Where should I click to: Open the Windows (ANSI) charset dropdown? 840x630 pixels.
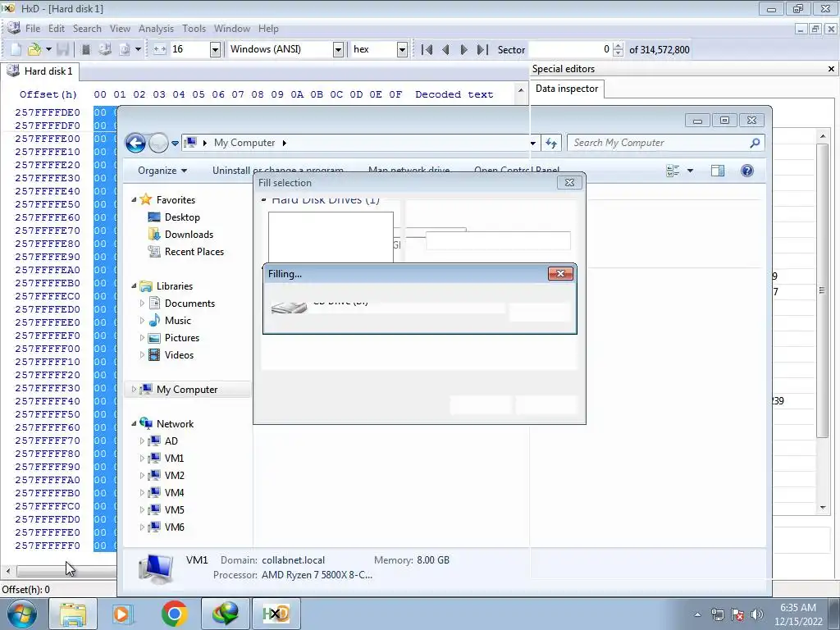click(338, 49)
